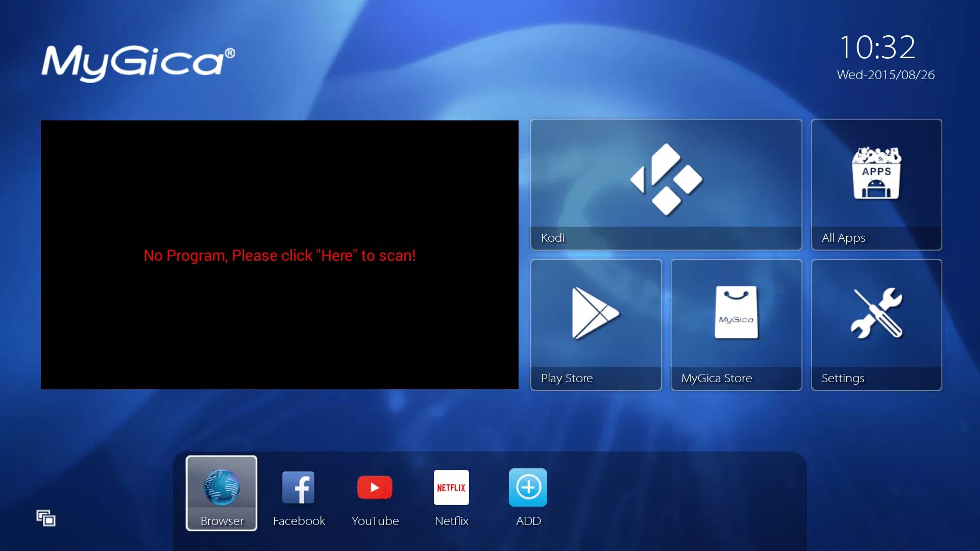Viewport: 980px width, 551px height.
Task: Click the Wed-2015/08/26 date text
Action: click(886, 75)
